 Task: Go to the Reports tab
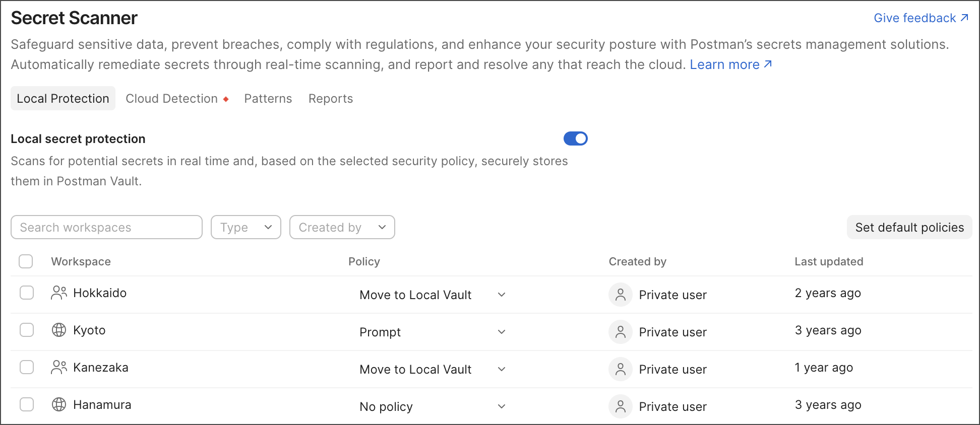(331, 99)
